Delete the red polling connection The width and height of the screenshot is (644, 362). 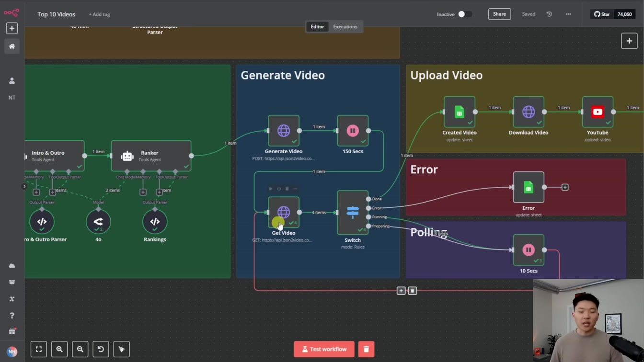click(x=413, y=291)
